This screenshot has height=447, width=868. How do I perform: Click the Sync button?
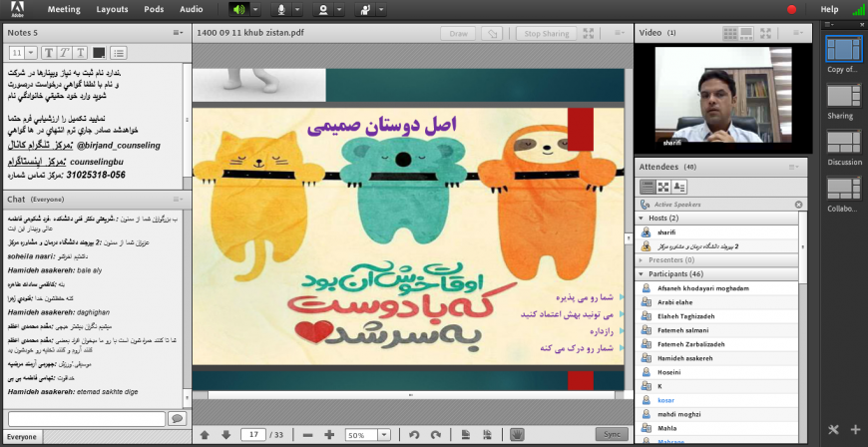click(612, 434)
